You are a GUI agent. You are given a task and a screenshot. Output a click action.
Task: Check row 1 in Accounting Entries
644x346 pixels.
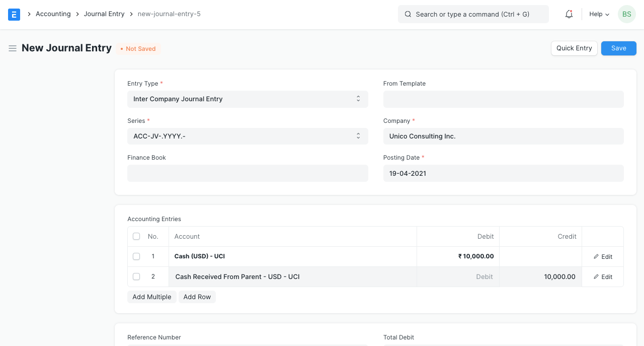(x=136, y=256)
